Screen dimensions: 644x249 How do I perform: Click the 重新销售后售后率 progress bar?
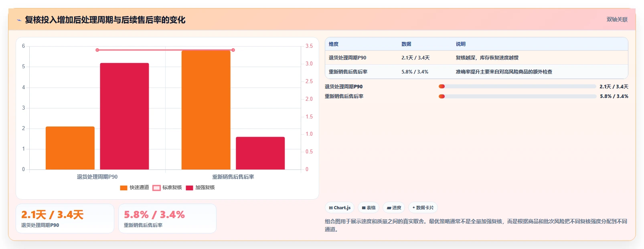517,96
